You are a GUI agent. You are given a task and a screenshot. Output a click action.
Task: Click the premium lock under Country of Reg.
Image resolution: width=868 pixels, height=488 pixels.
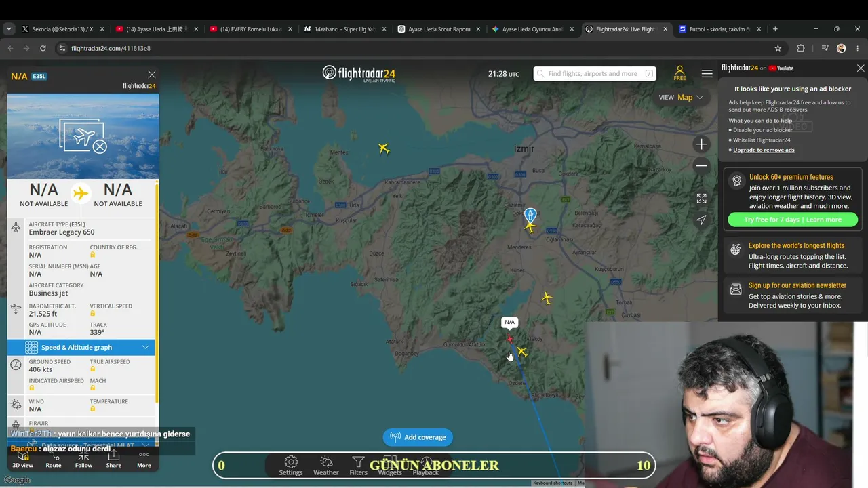[93, 255]
